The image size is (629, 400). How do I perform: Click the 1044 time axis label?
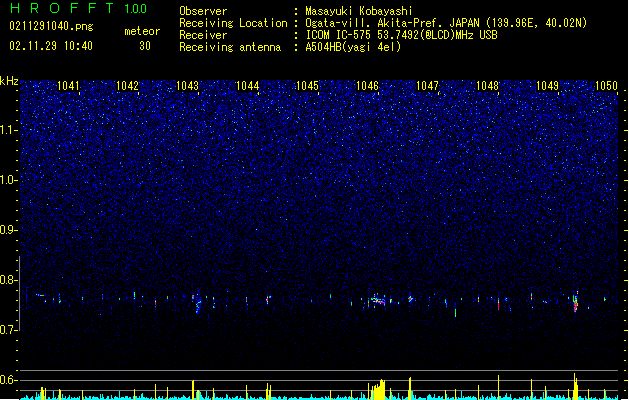[x=248, y=86]
